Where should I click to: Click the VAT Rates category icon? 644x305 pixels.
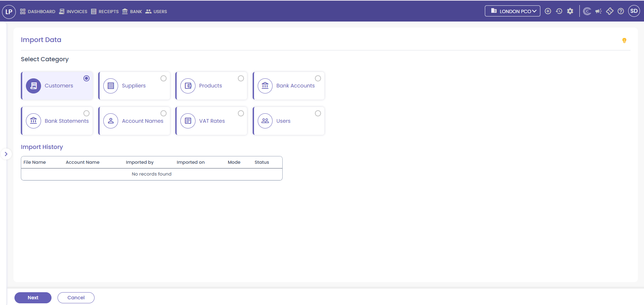pos(188,121)
